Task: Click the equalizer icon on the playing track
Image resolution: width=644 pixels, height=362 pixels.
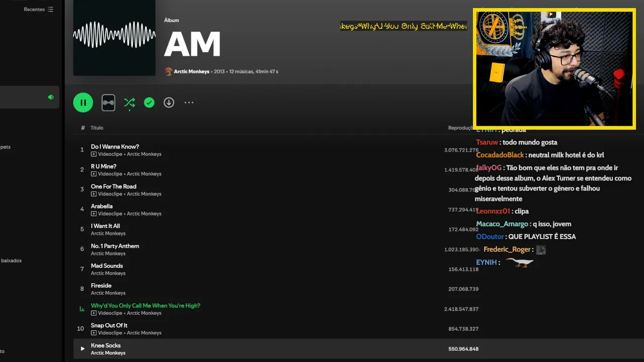Action: pyautogui.click(x=82, y=309)
